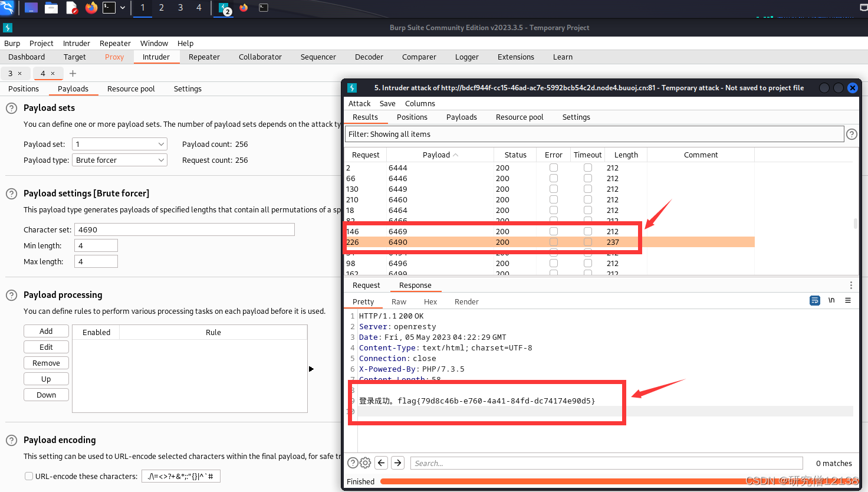Viewport: 868px width, 492px height.
Task: Click the Character set field containing 4690
Action: pos(185,229)
